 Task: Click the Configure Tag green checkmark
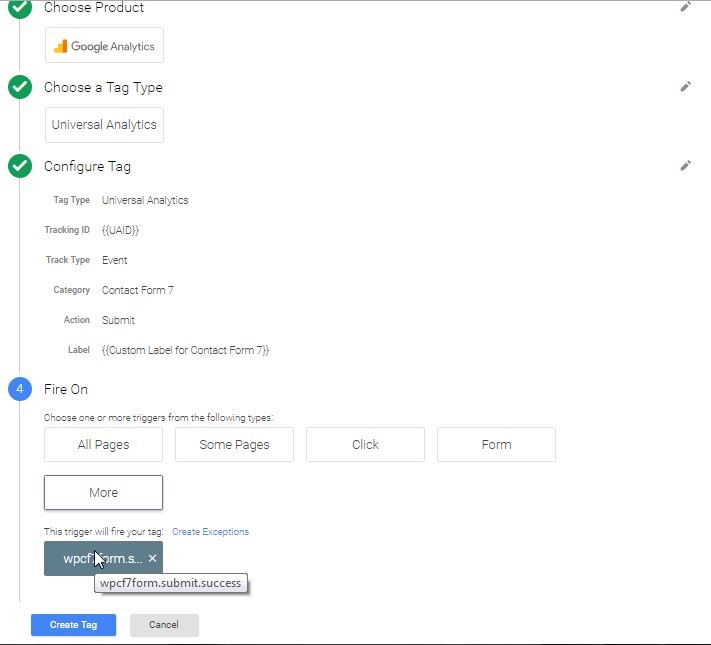pyautogui.click(x=20, y=166)
